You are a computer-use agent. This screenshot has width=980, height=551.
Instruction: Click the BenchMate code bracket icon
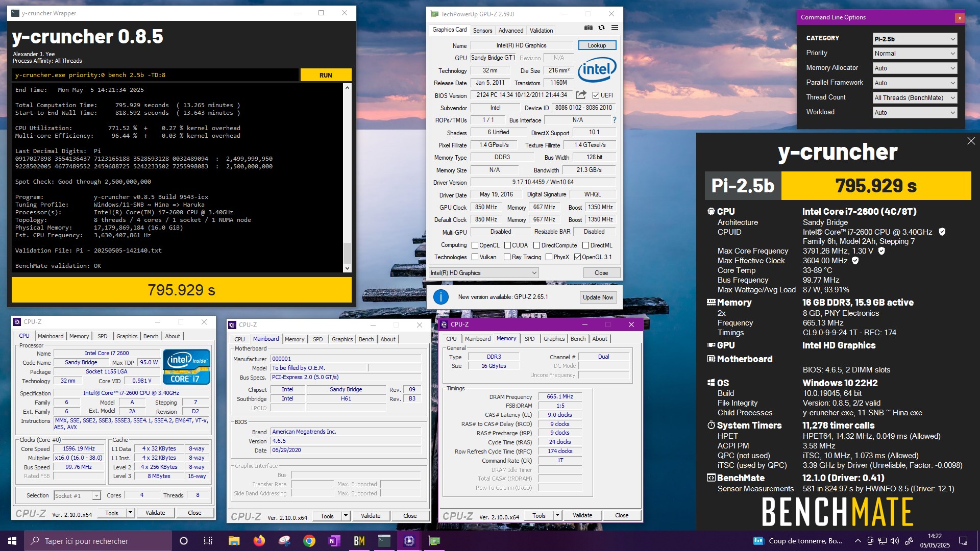pyautogui.click(x=711, y=478)
